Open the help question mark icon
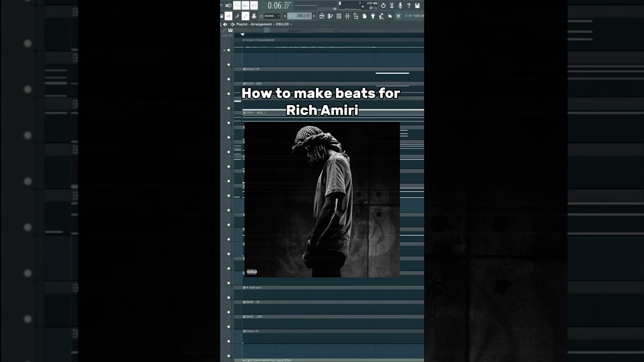 (409, 6)
